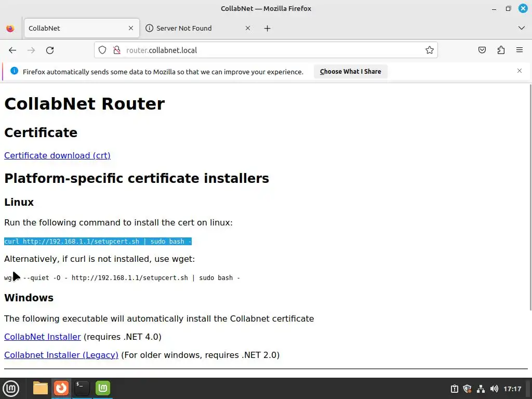Open the tracking protection shield icon

coord(102,50)
